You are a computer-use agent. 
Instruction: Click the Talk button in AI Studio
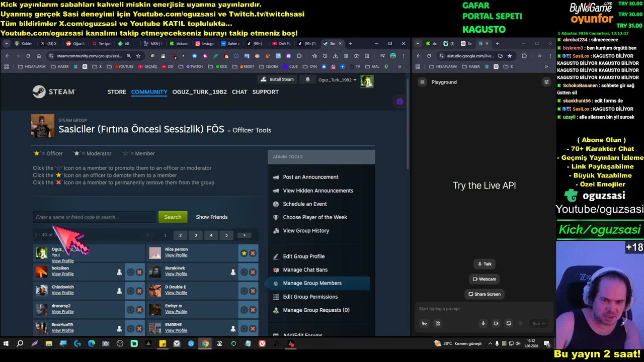(484, 264)
